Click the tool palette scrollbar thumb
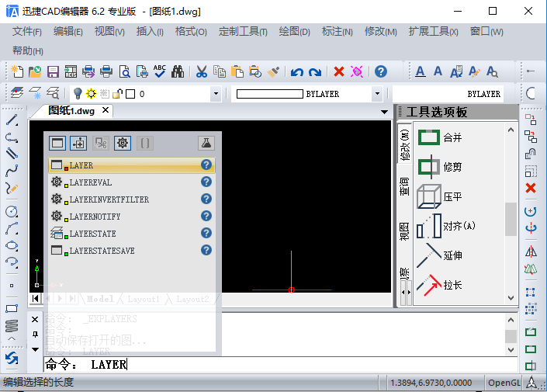This screenshot has height=392, width=547. (511, 219)
